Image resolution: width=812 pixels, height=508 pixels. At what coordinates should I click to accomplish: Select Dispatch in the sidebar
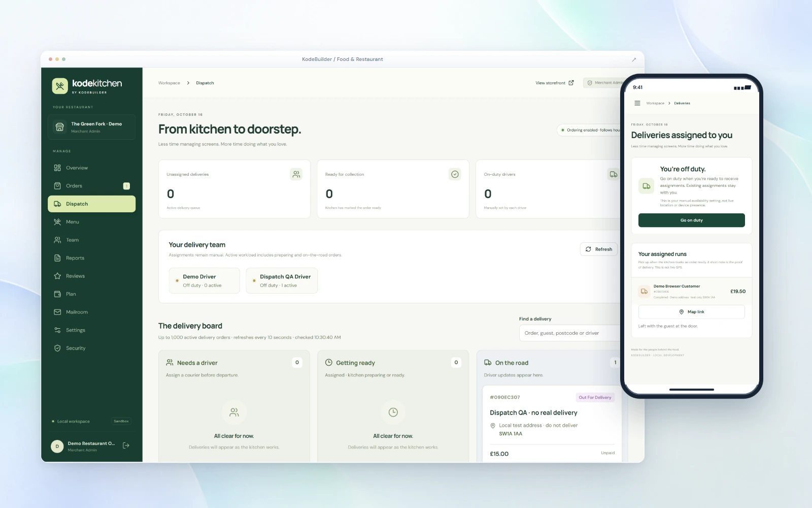click(x=91, y=204)
